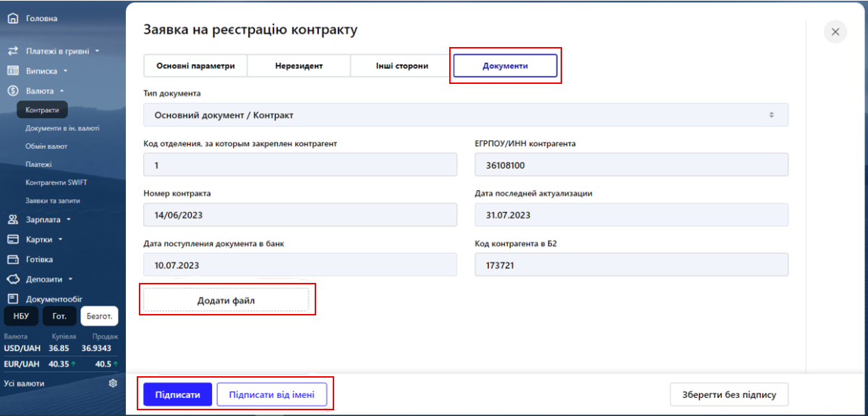Click the Валюта dollar icon
The width and height of the screenshot is (868, 416).
[x=12, y=91]
